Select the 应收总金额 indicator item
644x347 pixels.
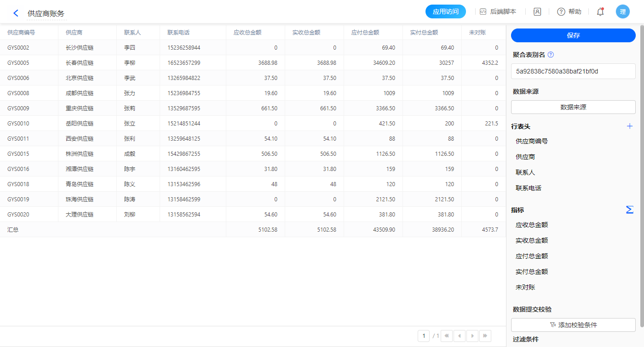tap(532, 225)
